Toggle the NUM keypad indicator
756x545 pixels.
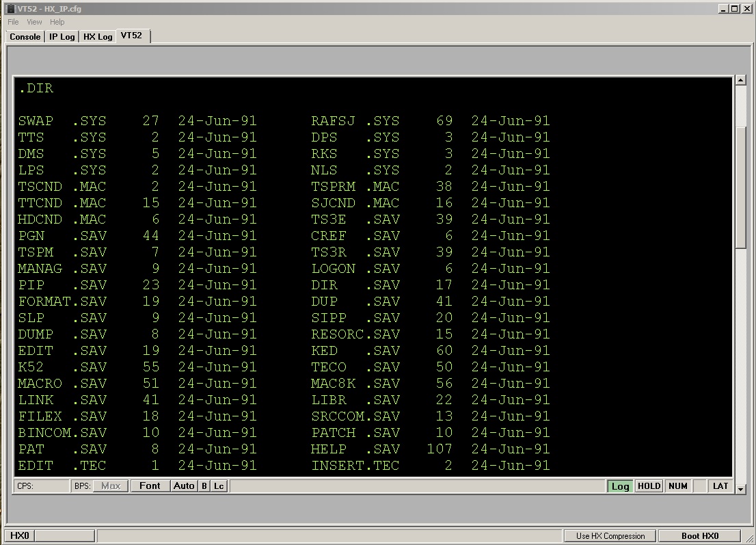click(677, 486)
